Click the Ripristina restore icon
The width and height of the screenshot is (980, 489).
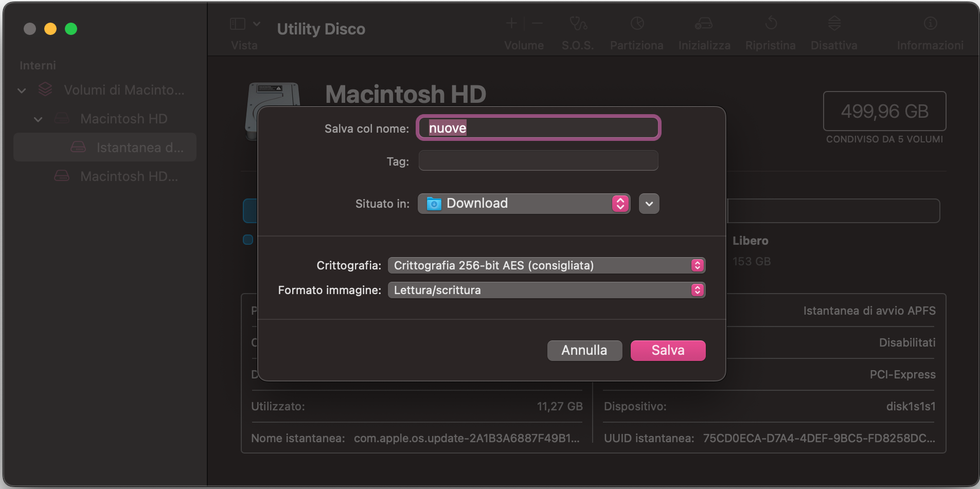pyautogui.click(x=771, y=23)
